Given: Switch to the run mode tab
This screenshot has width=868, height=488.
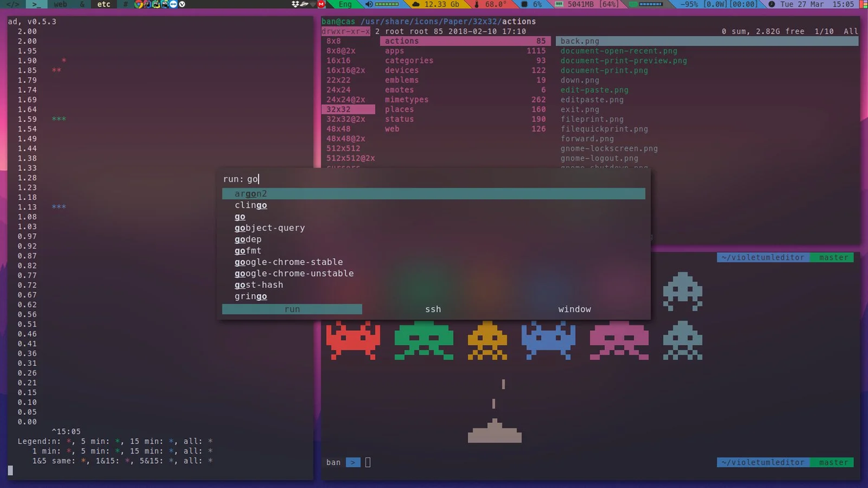Looking at the screenshot, I should 292,309.
